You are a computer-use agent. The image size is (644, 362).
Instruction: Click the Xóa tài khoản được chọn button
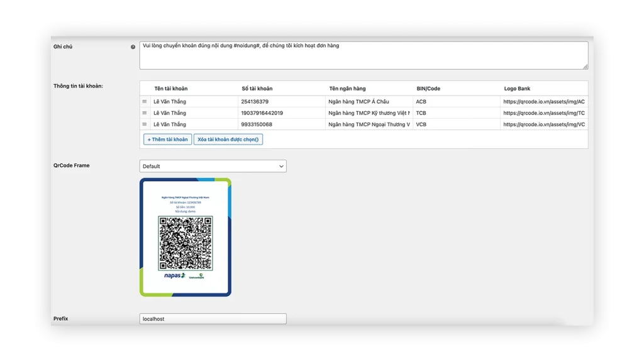[228, 140]
